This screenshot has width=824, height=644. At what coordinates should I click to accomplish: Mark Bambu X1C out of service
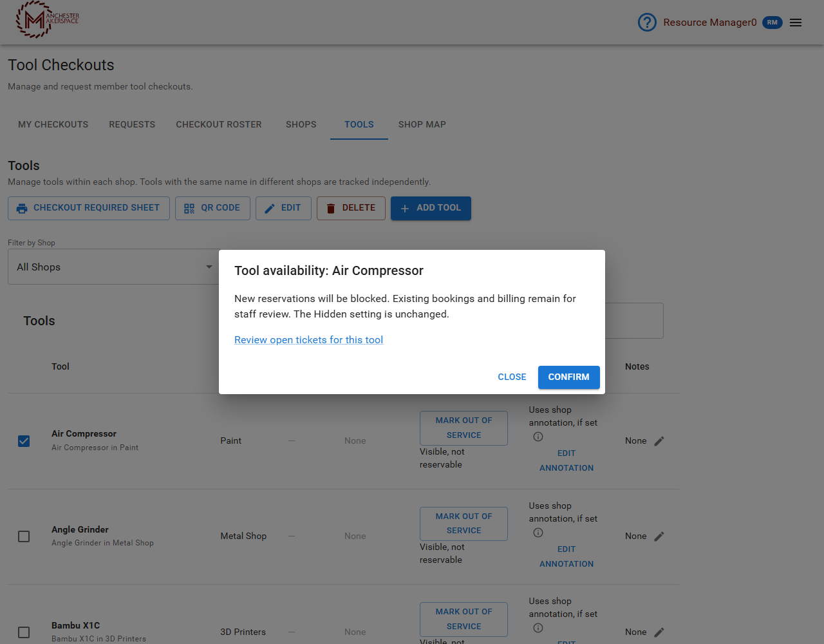pyautogui.click(x=464, y=619)
